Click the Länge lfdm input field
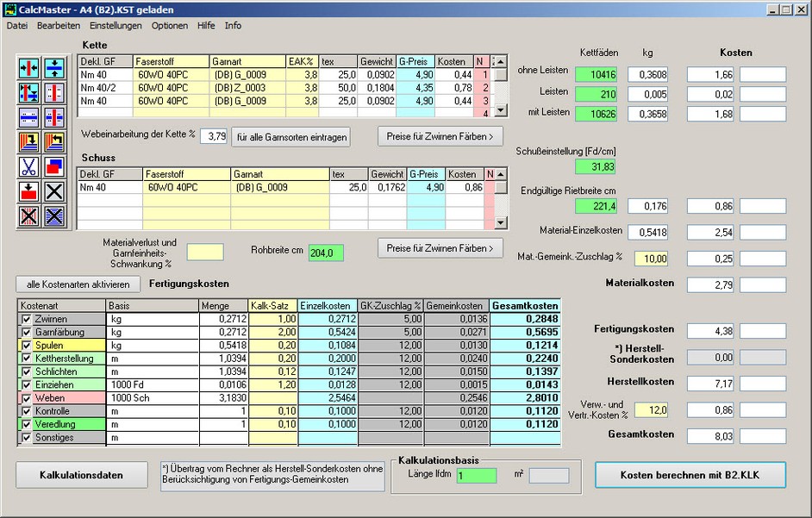This screenshot has height=518, width=812. (477, 476)
